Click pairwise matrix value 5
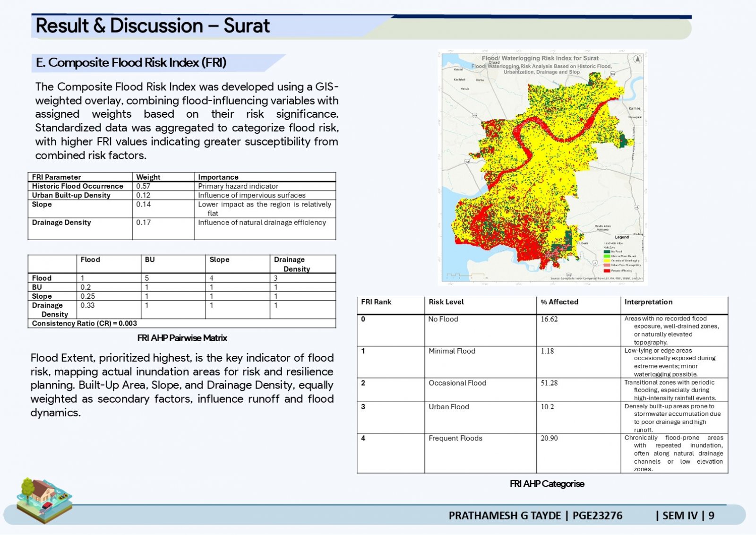Screen dimensions: 756x535 coord(147,278)
